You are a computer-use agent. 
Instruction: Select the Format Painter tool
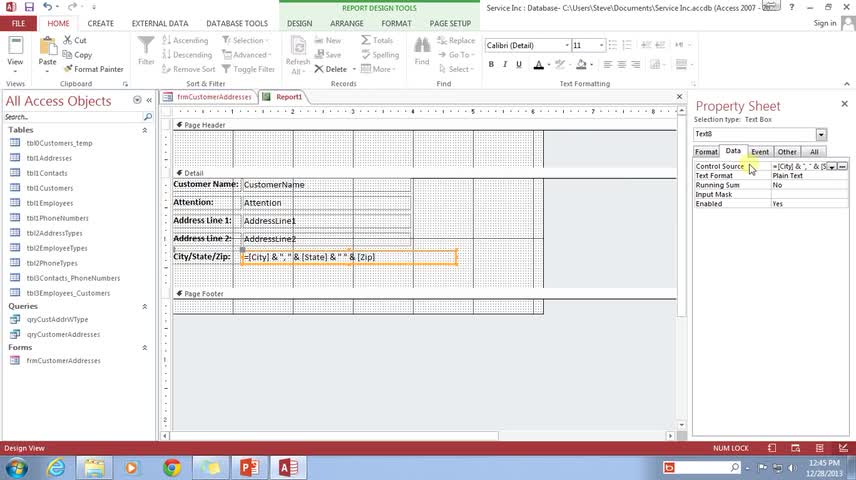[94, 69]
